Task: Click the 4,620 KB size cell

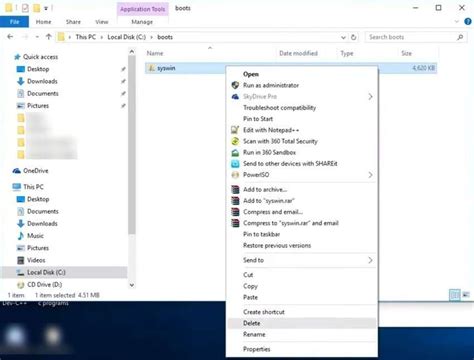Action: click(423, 68)
